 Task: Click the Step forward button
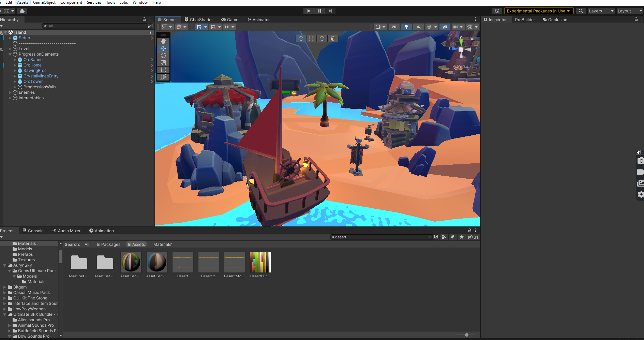pos(330,11)
